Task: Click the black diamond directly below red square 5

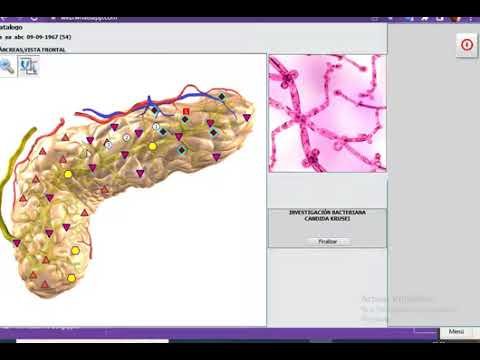Action: click(x=185, y=119)
